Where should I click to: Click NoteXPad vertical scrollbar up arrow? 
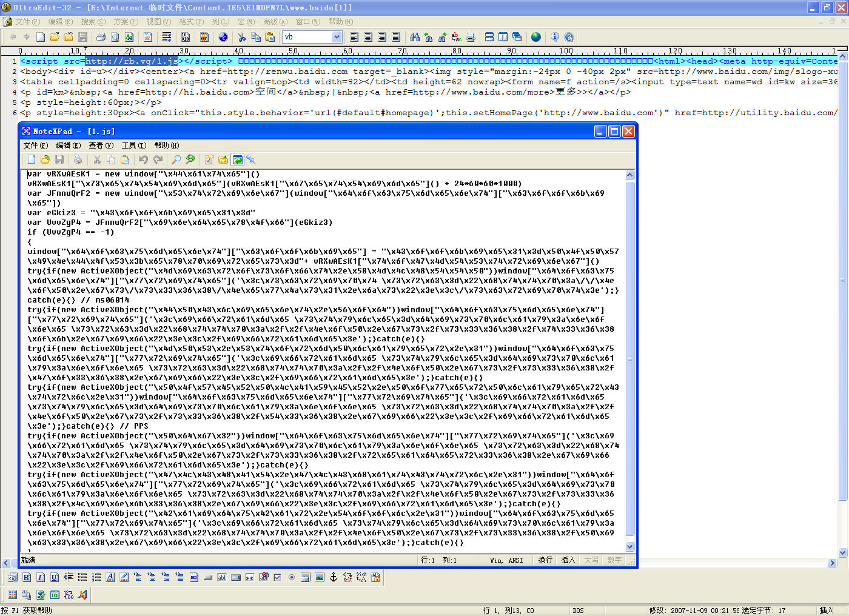(629, 175)
